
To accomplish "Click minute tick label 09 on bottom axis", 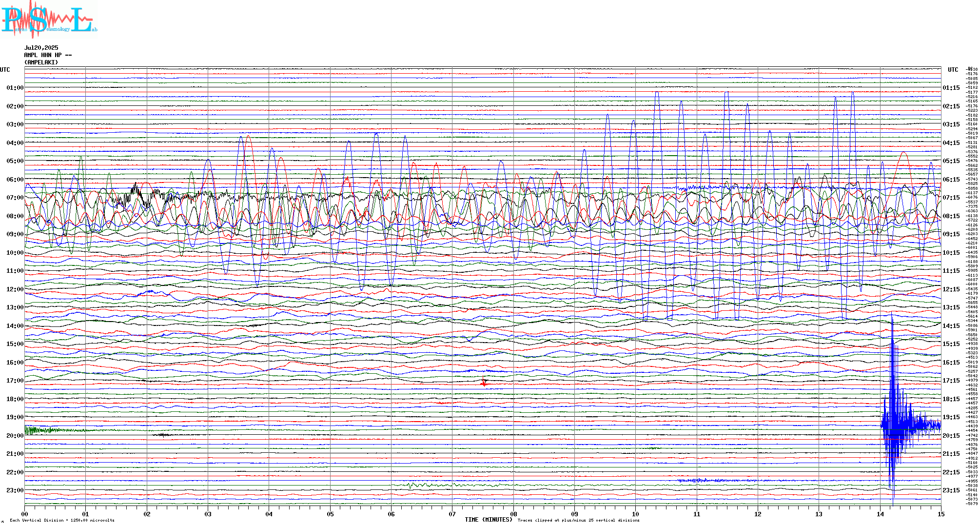I will [x=574, y=514].
